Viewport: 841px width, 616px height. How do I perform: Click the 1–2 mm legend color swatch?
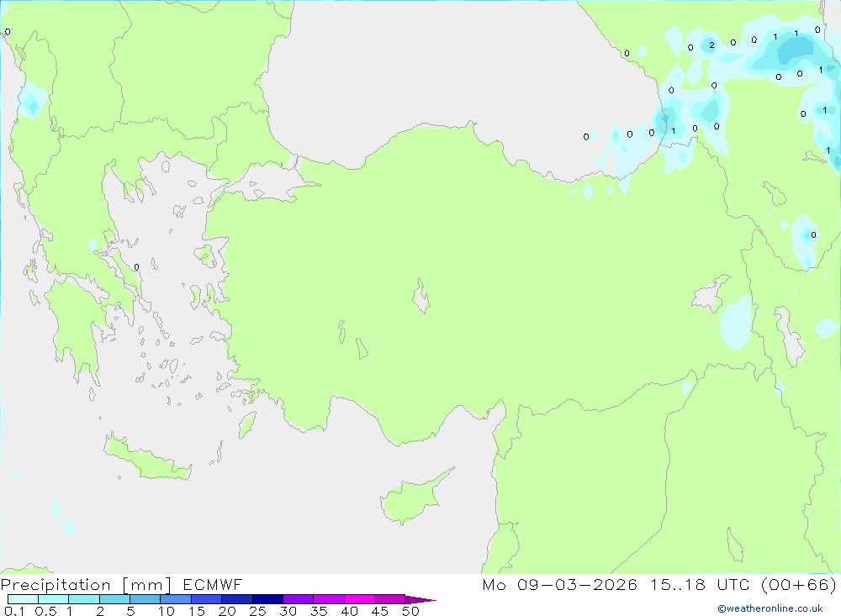click(x=83, y=599)
